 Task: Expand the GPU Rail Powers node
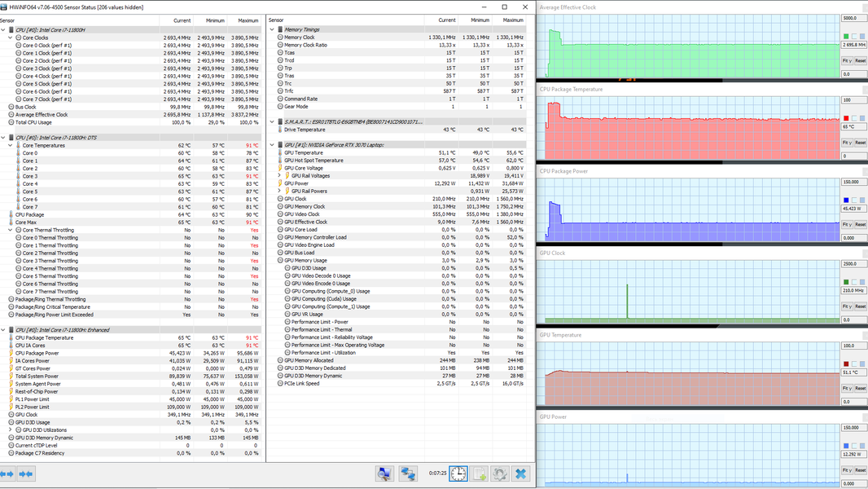279,191
